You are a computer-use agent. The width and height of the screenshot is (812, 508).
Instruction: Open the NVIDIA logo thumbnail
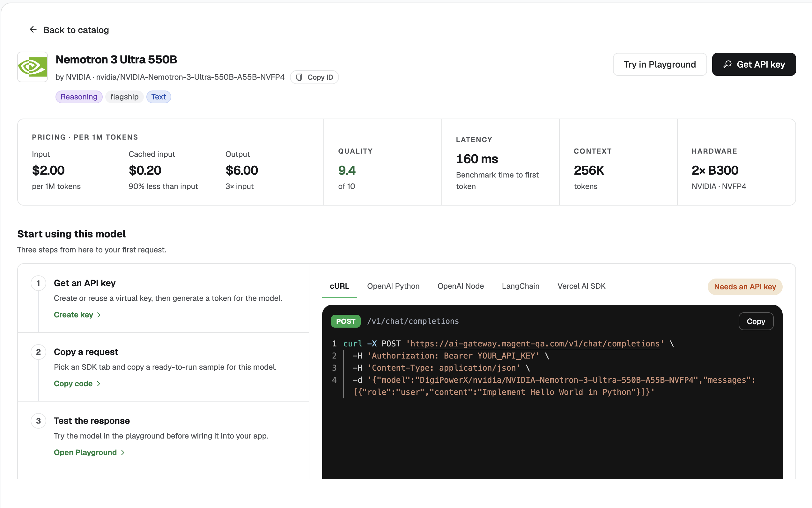33,67
